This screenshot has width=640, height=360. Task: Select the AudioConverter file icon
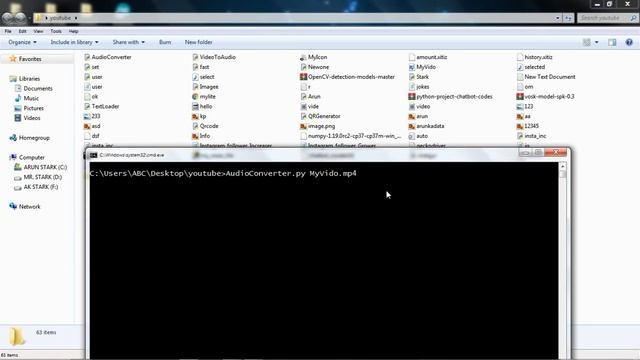[x=87, y=57]
